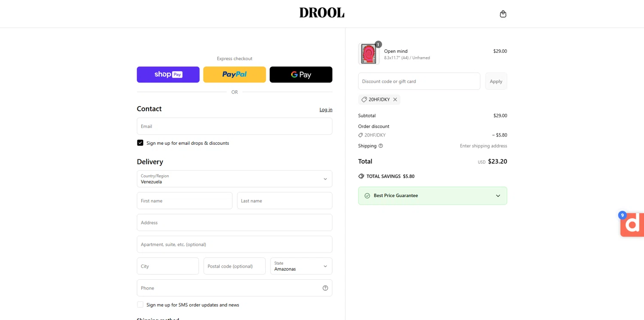Open the Country/Region dropdown
The width and height of the screenshot is (644, 320).
234,179
